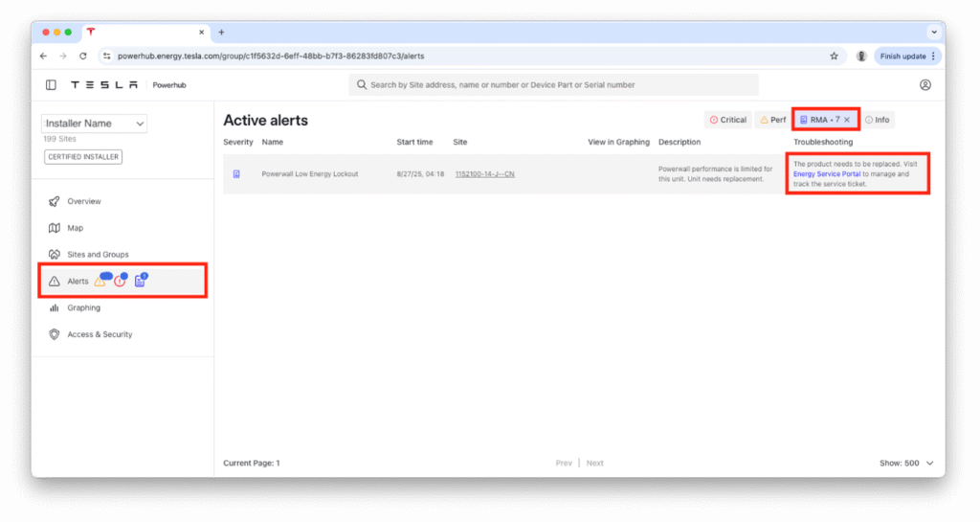Viewport: 980px width, 522px height.
Task: Click the Sites and Groups icon
Action: pos(55,255)
